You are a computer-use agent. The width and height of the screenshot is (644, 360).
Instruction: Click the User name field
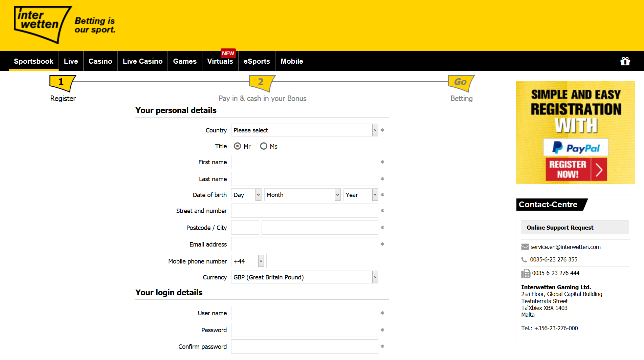(305, 313)
